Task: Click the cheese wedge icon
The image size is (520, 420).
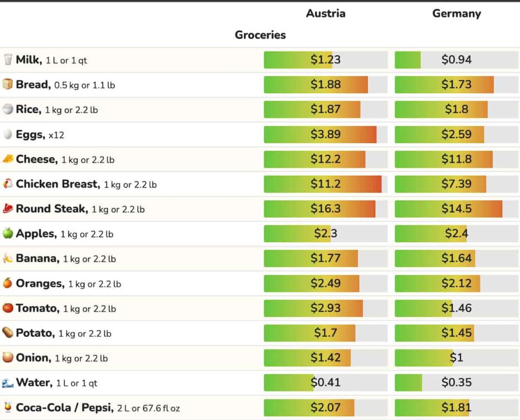Action: coord(8,159)
